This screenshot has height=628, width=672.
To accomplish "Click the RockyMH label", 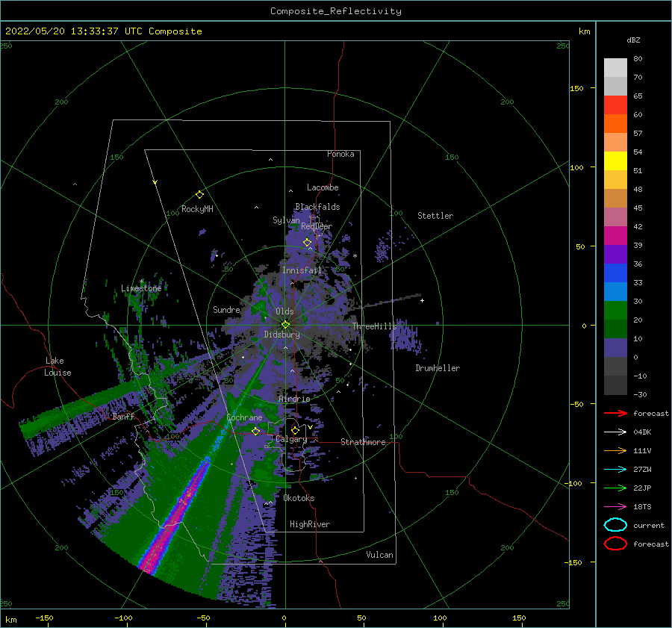I will click(197, 209).
